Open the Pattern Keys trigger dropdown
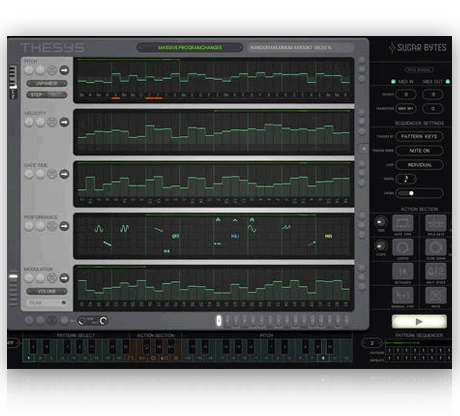This screenshot has height=416, width=460. (419, 136)
